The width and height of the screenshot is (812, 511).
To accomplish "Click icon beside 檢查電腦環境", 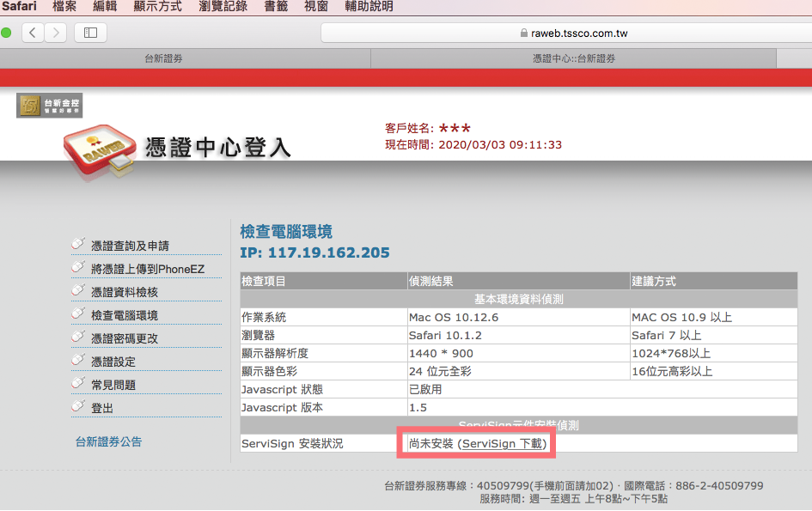I will [x=78, y=313].
